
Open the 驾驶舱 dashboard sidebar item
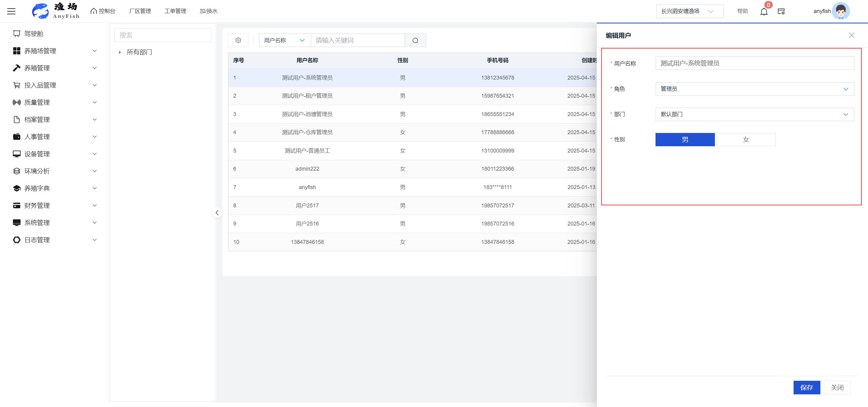coord(34,34)
